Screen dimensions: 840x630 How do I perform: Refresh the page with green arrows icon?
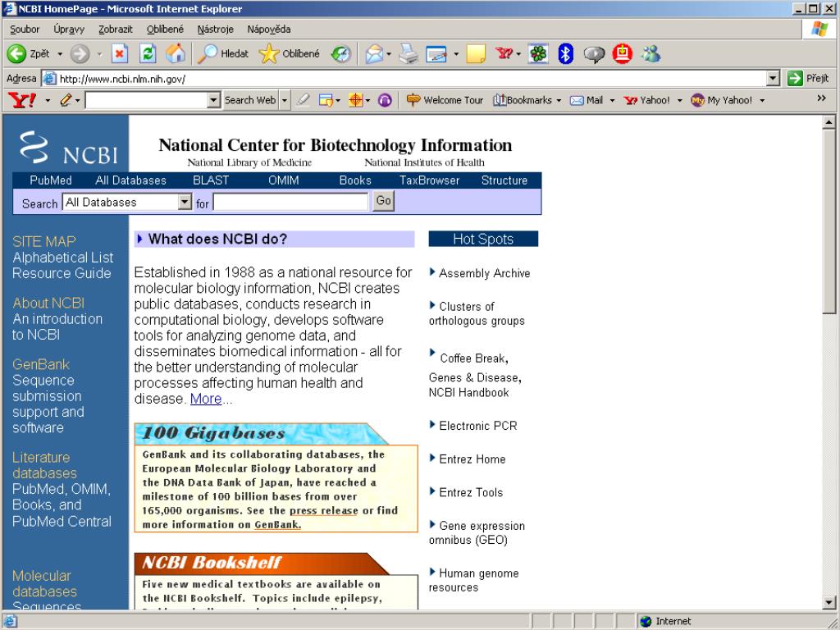coord(148,53)
